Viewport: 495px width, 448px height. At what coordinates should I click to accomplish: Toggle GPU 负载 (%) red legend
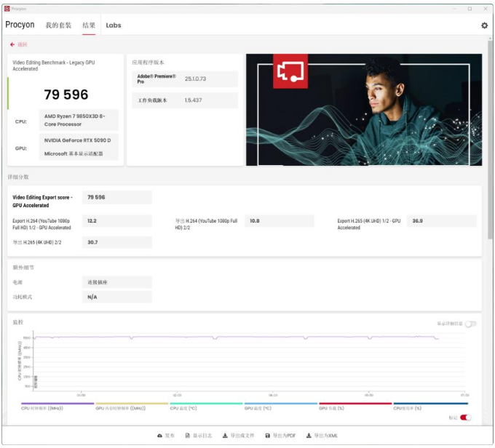[332, 408]
